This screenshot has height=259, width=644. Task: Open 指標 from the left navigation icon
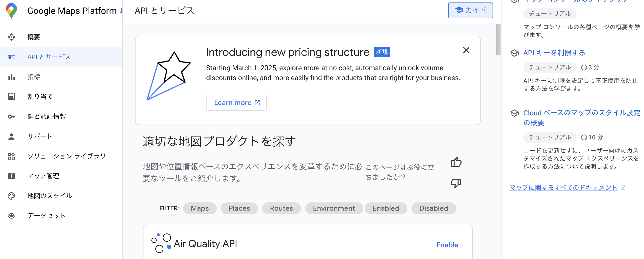coord(12,77)
